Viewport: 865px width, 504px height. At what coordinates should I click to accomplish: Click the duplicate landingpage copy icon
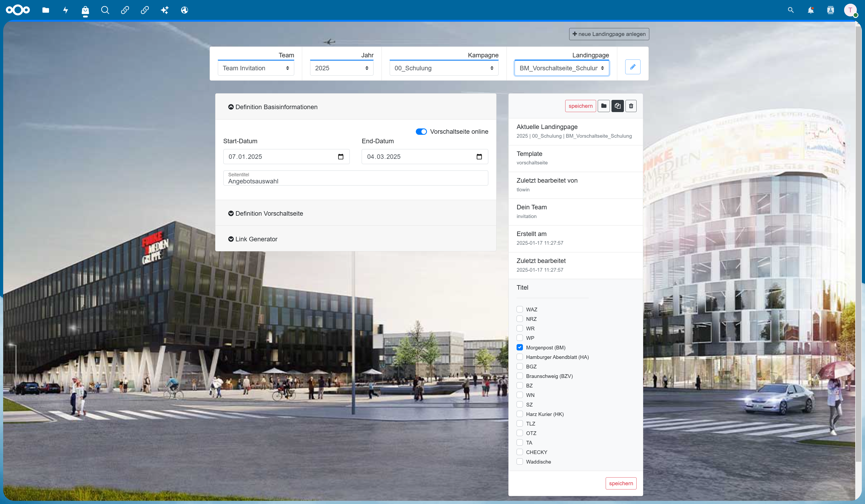[x=618, y=106]
